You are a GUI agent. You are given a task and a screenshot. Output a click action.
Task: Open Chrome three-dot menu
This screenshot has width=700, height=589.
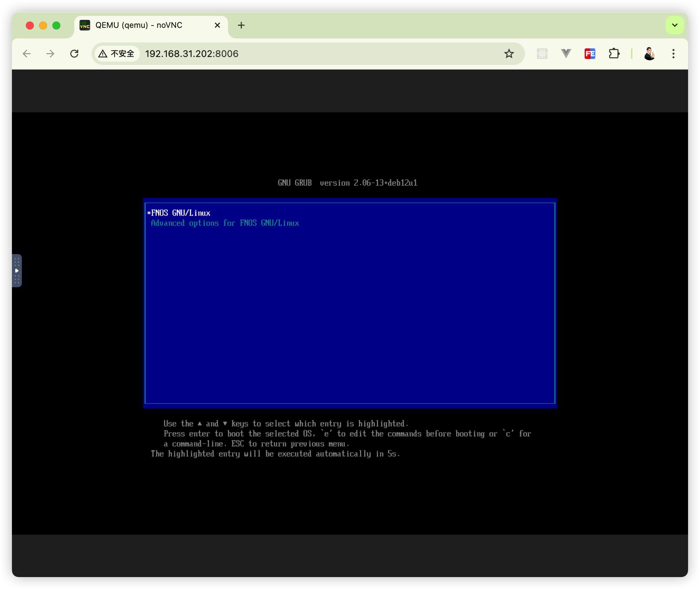pyautogui.click(x=673, y=54)
